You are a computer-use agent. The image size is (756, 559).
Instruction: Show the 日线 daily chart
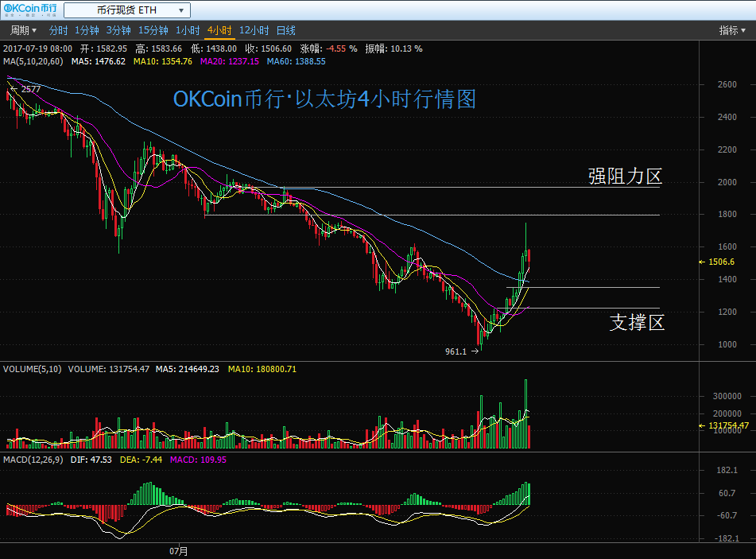click(286, 30)
